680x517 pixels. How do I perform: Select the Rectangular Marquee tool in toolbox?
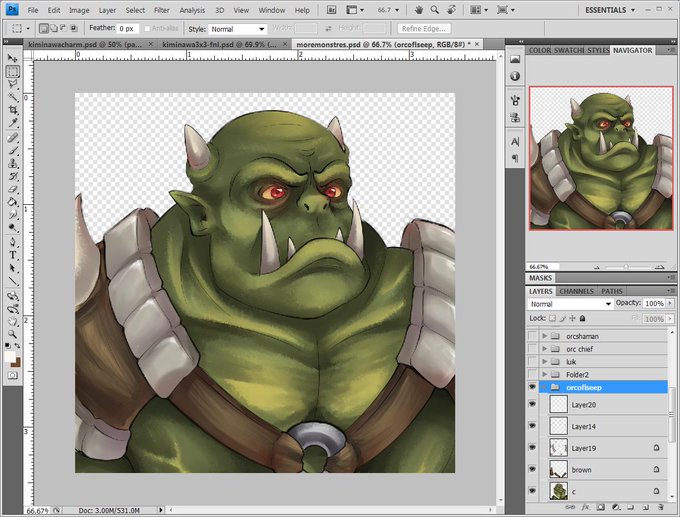[13, 72]
